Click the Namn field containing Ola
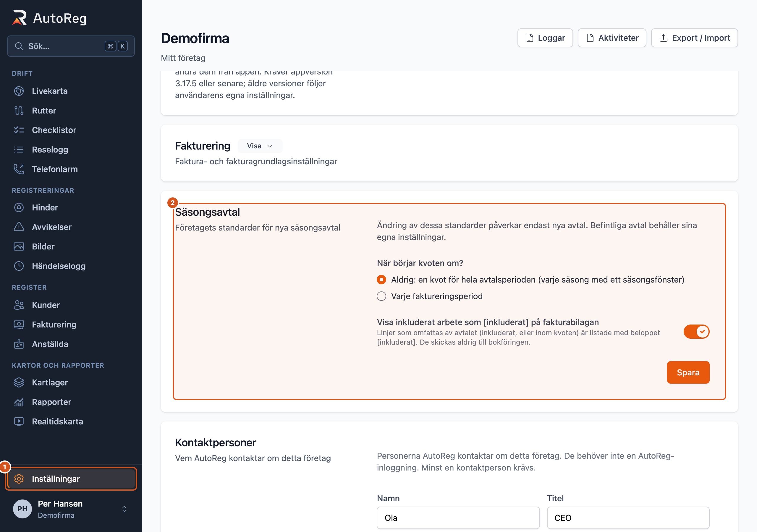 point(458,518)
